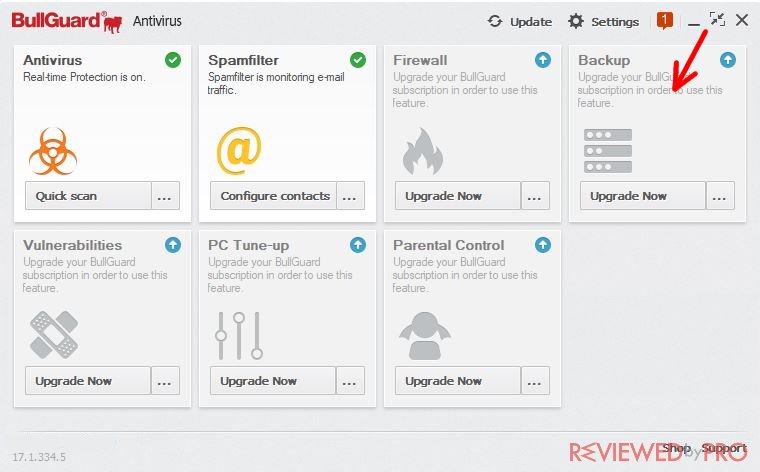Screen dimensions: 760x472
Task: Click the compact view arrows icon
Action: point(717,19)
